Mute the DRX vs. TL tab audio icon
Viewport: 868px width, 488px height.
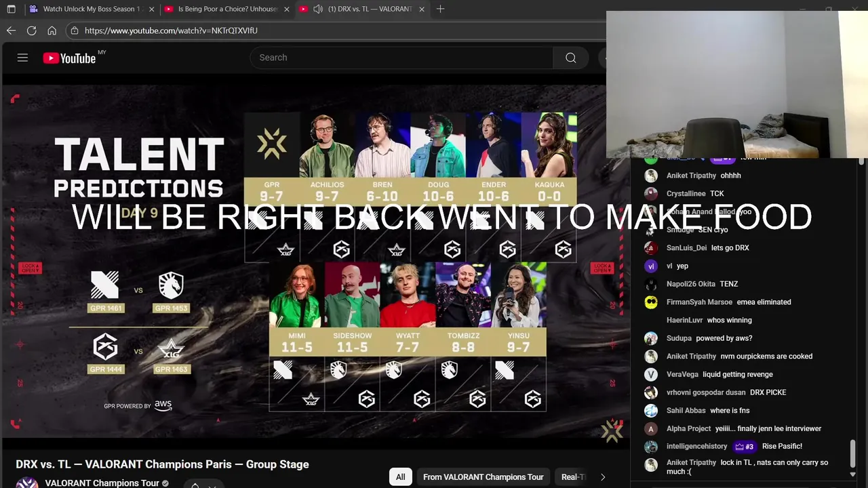tap(317, 9)
